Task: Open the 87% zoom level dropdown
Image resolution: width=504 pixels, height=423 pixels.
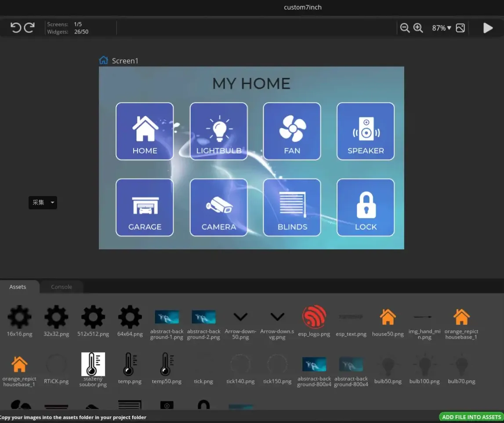Action: tap(441, 28)
